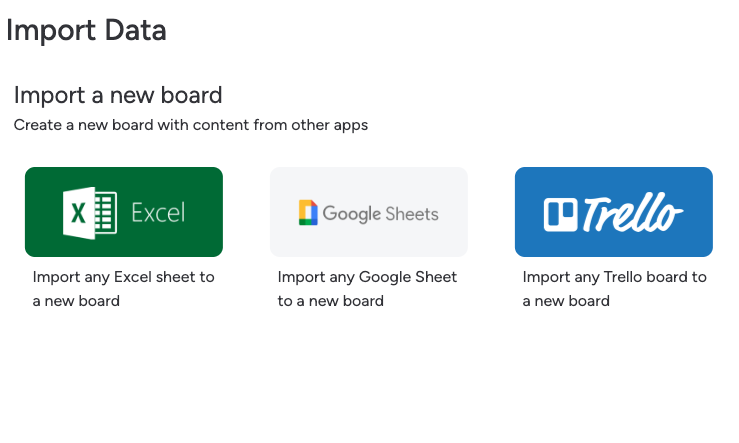The height and width of the screenshot is (443, 739).
Task: Click the Excel spreadsheet logo icon
Action: (x=90, y=213)
